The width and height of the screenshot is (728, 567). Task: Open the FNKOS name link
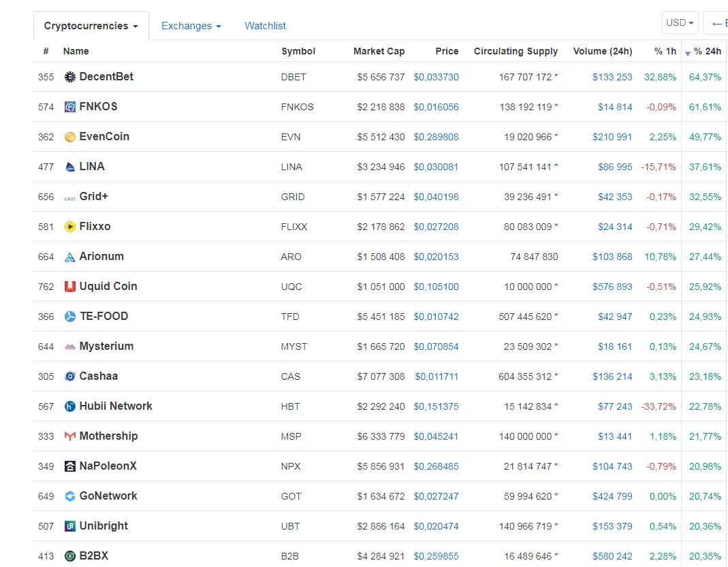point(99,107)
